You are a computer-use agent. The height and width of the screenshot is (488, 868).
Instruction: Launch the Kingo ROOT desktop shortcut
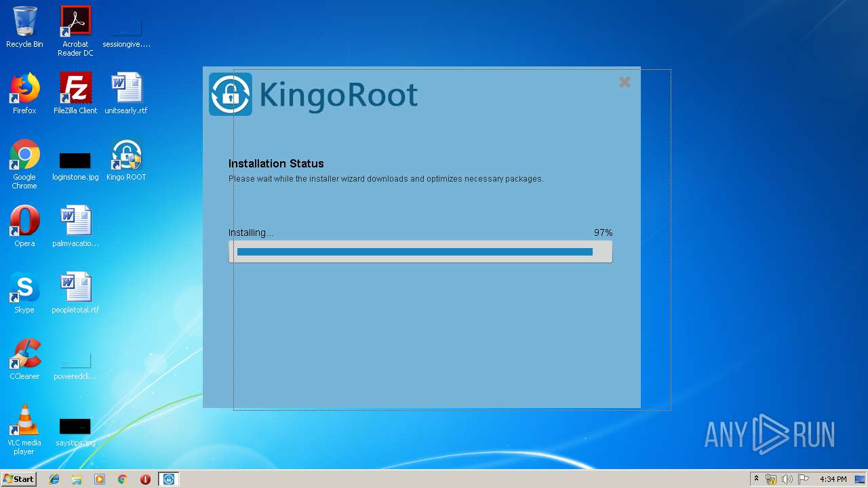point(126,160)
